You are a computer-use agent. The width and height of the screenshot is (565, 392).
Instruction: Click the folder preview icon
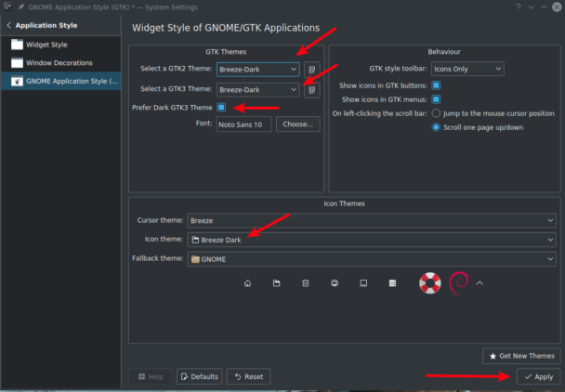[x=276, y=283]
